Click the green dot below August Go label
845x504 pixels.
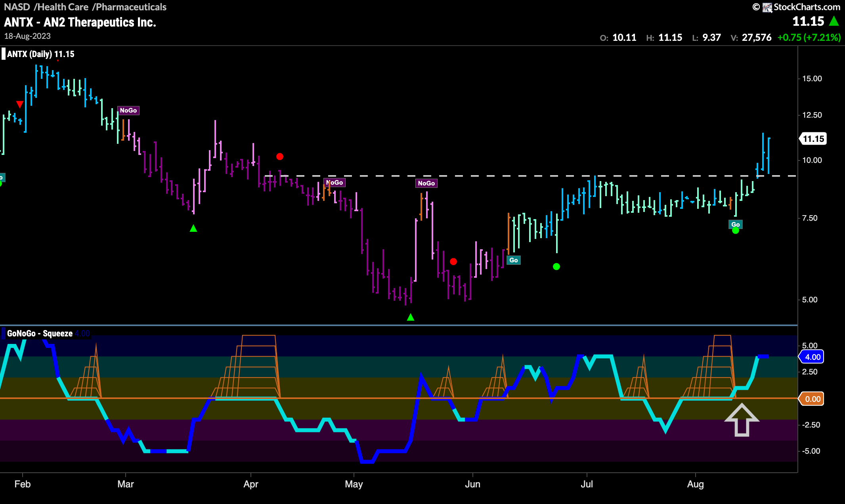736,231
